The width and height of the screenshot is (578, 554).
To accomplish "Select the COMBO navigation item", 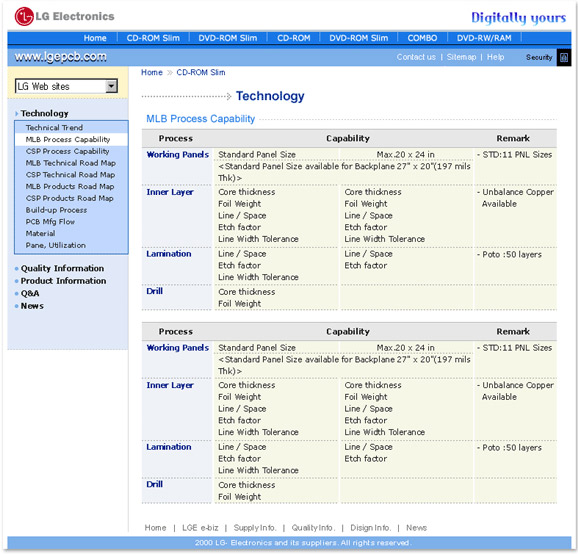I will tap(422, 38).
